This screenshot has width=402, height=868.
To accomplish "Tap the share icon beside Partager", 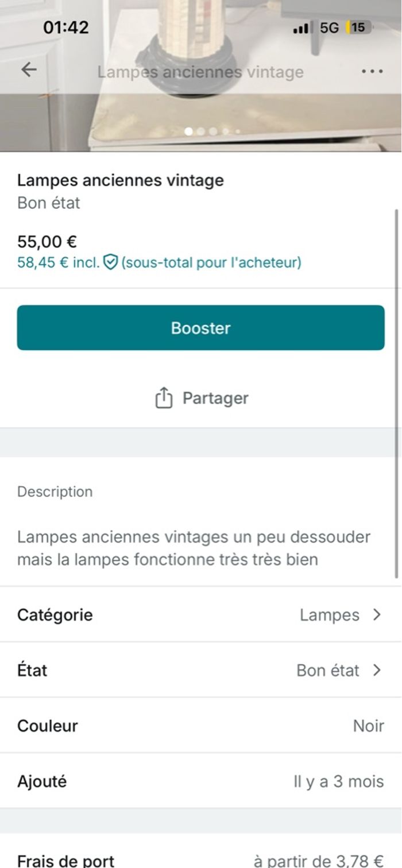I will pyautogui.click(x=164, y=398).
